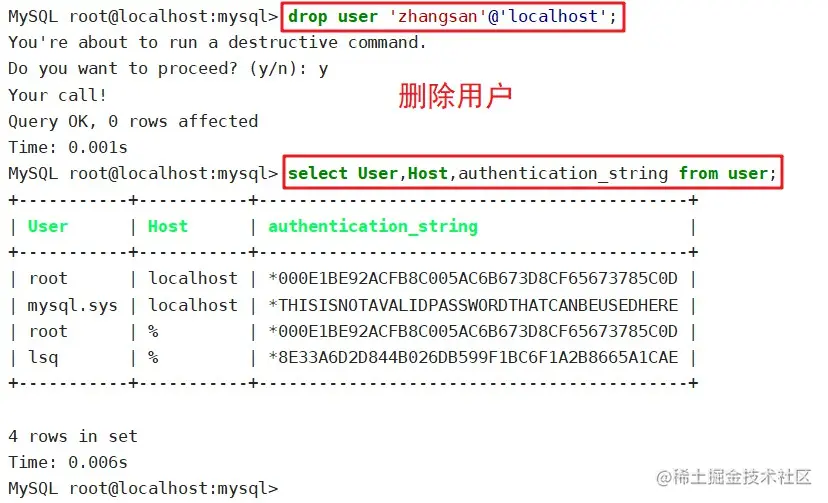Click the lsq user cell

(43, 357)
